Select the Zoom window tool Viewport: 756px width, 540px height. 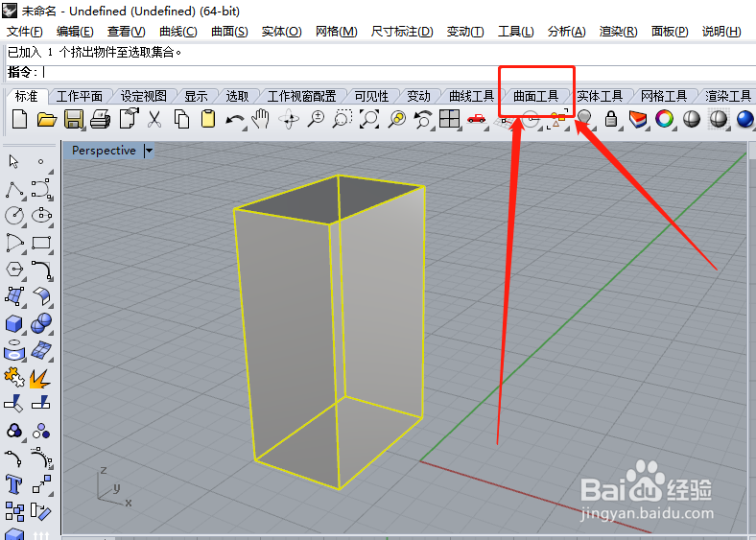click(343, 119)
